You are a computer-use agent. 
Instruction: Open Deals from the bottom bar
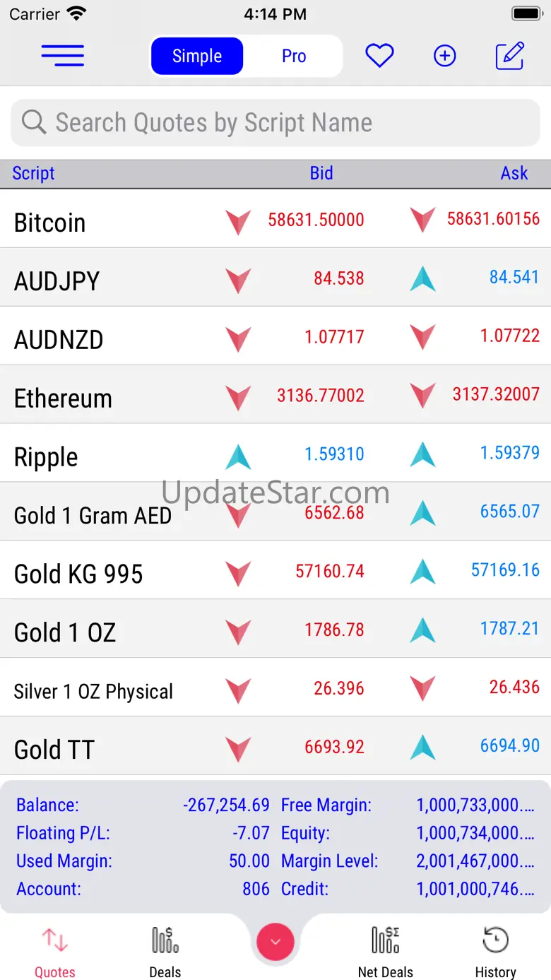coord(165,951)
